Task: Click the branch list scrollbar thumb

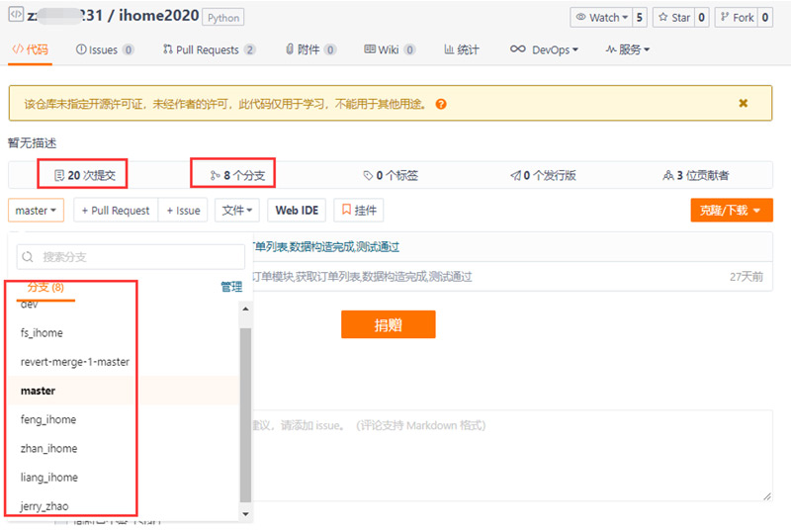Action: [x=245, y=415]
